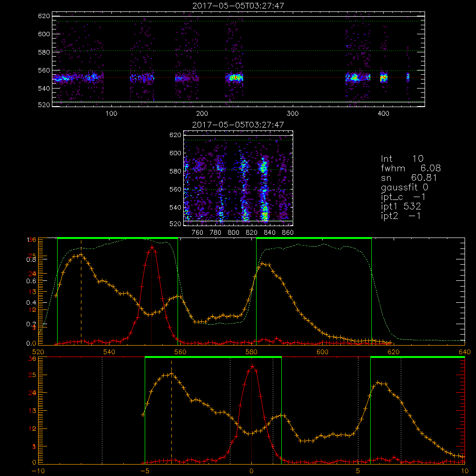Click the 620 y-axis label of top spectrogram
This screenshot has height=476, width=476.
[44, 16]
